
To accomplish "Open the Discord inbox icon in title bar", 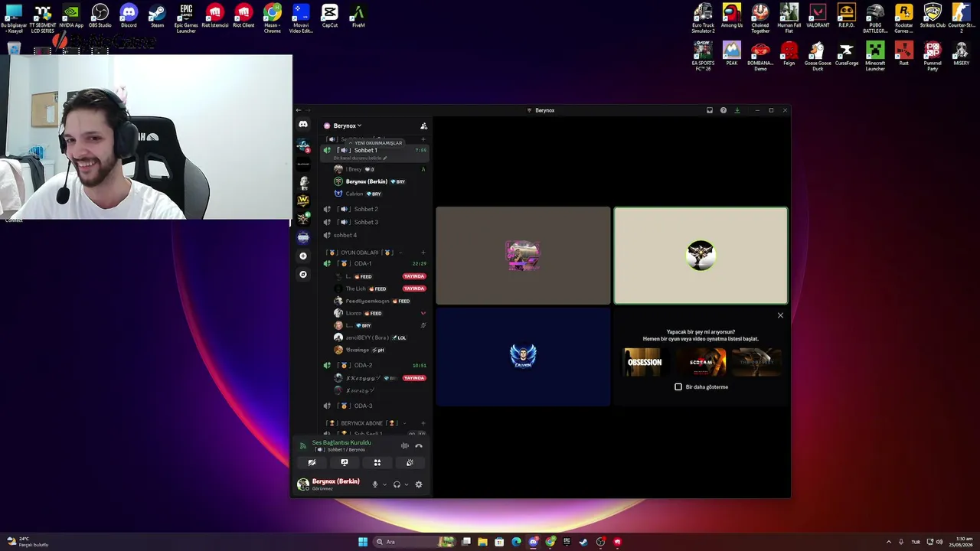I will [710, 110].
